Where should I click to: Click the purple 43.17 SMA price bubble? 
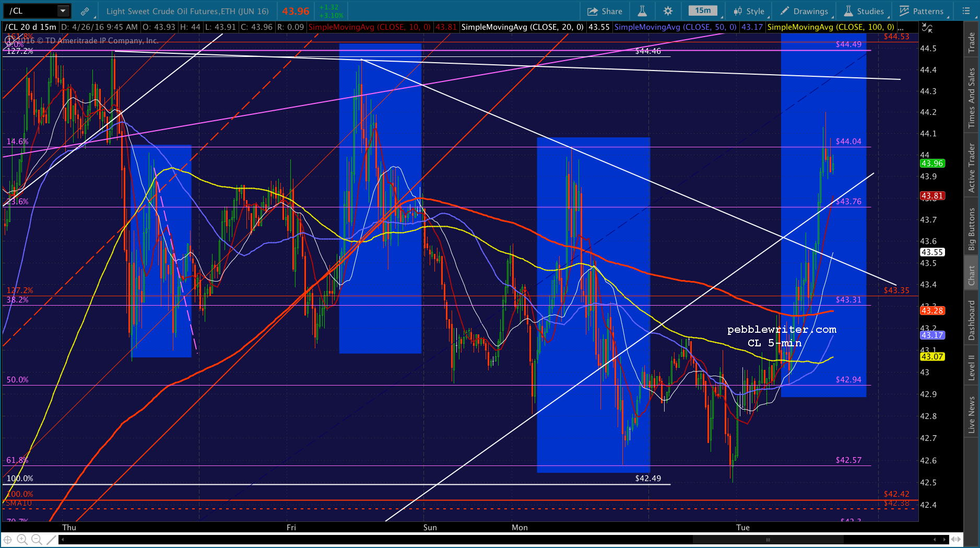[932, 335]
